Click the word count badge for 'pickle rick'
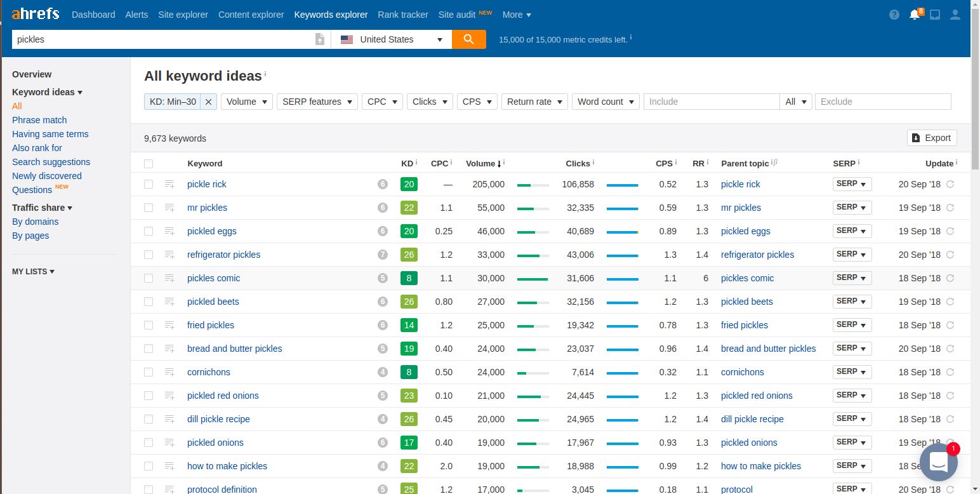 point(383,184)
